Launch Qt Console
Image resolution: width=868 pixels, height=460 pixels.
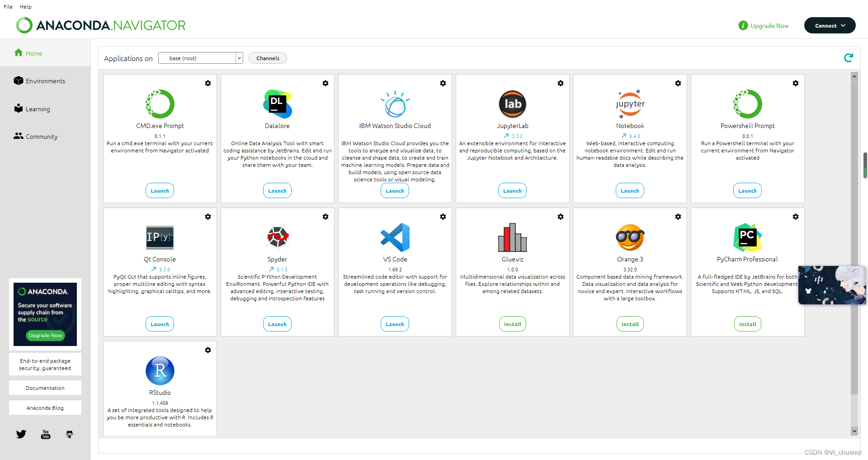click(160, 324)
